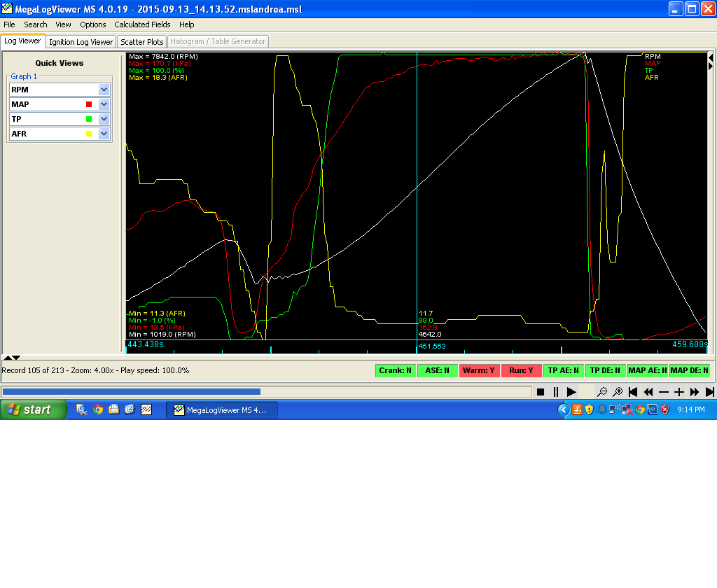Jump to the first log record
Screen dimensions: 717x588
coord(633,392)
